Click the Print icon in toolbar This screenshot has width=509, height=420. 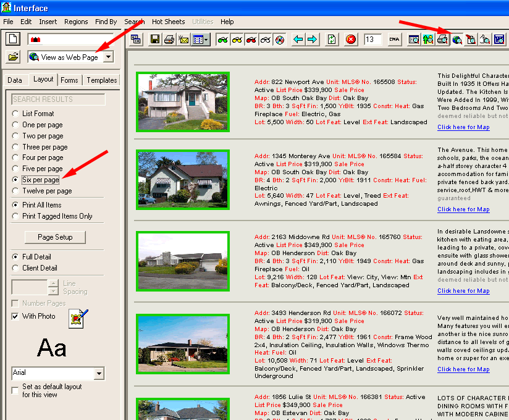169,40
